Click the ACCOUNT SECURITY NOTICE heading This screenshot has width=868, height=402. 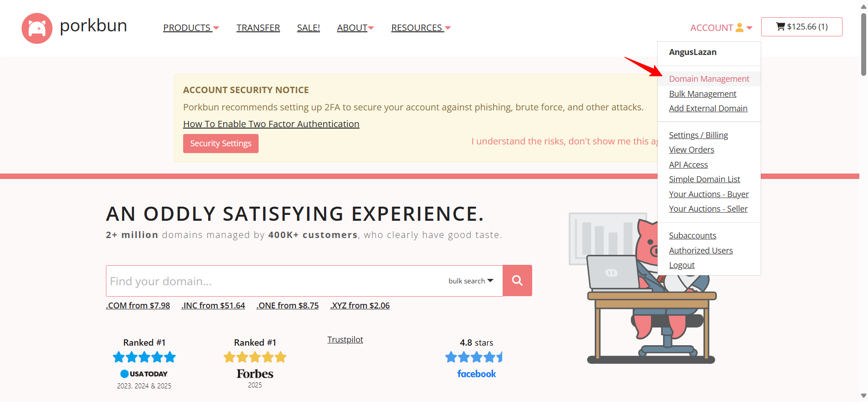click(x=246, y=90)
